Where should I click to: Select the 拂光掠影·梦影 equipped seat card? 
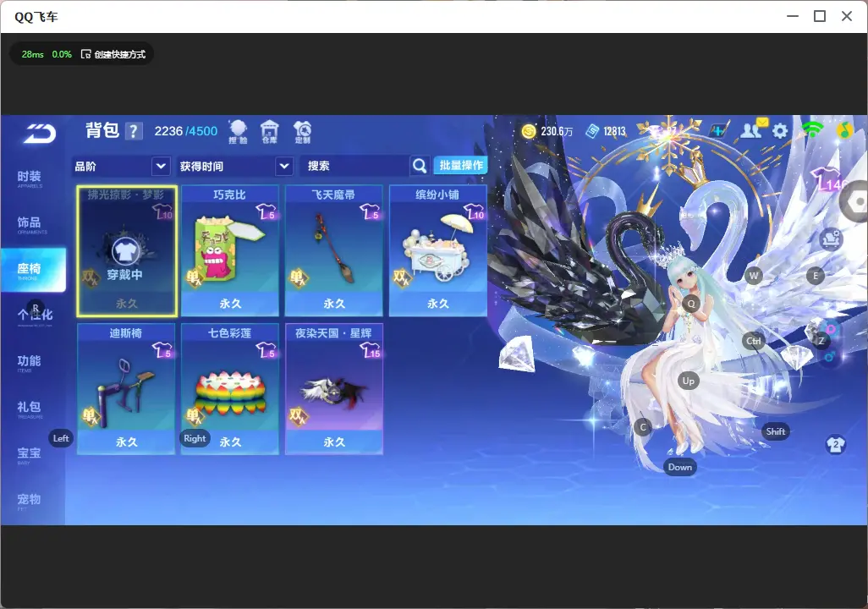coord(127,251)
